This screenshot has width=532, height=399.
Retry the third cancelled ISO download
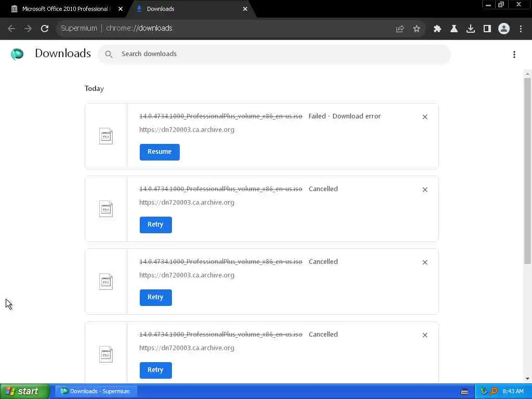pyautogui.click(x=156, y=370)
